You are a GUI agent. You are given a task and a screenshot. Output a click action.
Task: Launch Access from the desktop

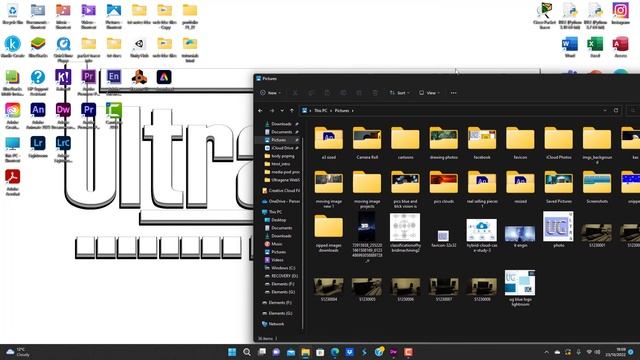click(620, 47)
